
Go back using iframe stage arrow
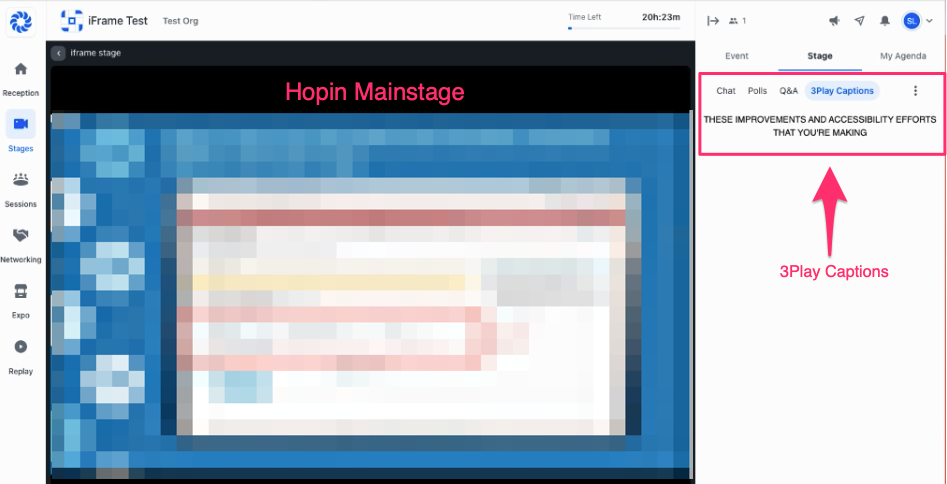click(x=58, y=53)
